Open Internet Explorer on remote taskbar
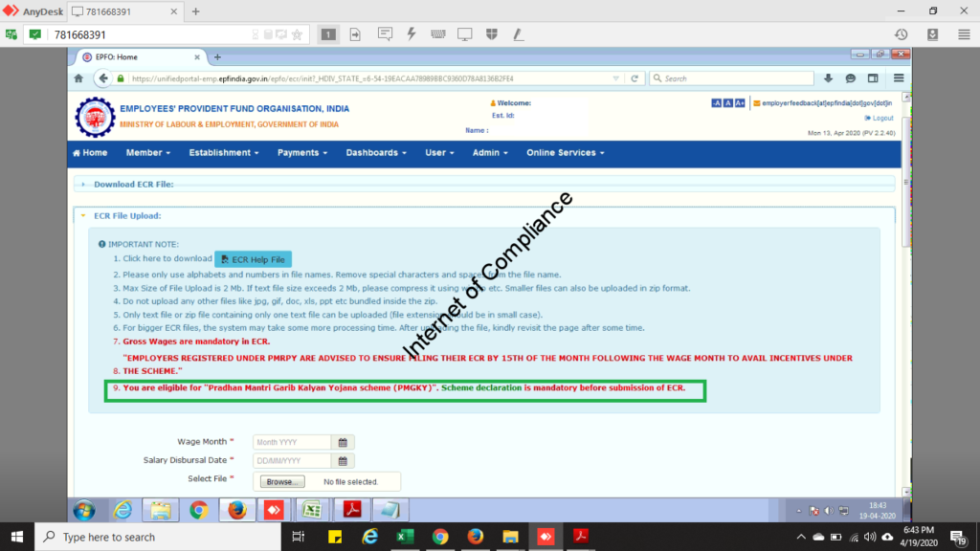This screenshot has height=551, width=980. tap(122, 511)
